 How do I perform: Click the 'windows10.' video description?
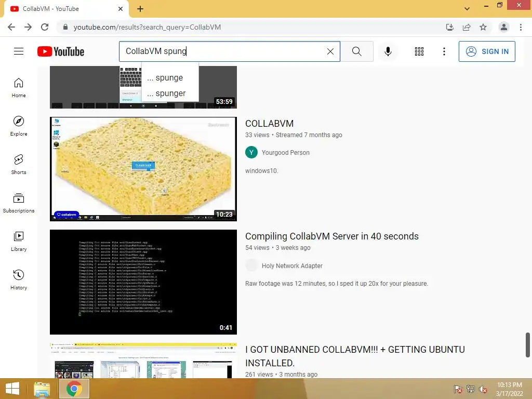(x=262, y=170)
